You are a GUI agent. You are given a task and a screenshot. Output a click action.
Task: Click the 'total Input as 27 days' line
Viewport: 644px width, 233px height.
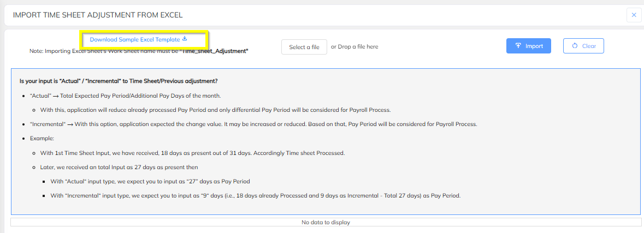[119, 168]
